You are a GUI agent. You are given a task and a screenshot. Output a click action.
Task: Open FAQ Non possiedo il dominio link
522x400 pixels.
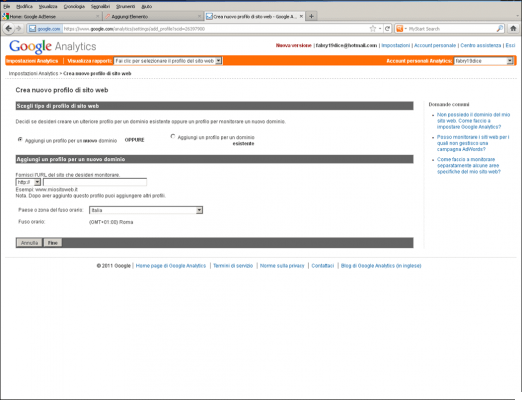[473, 121]
